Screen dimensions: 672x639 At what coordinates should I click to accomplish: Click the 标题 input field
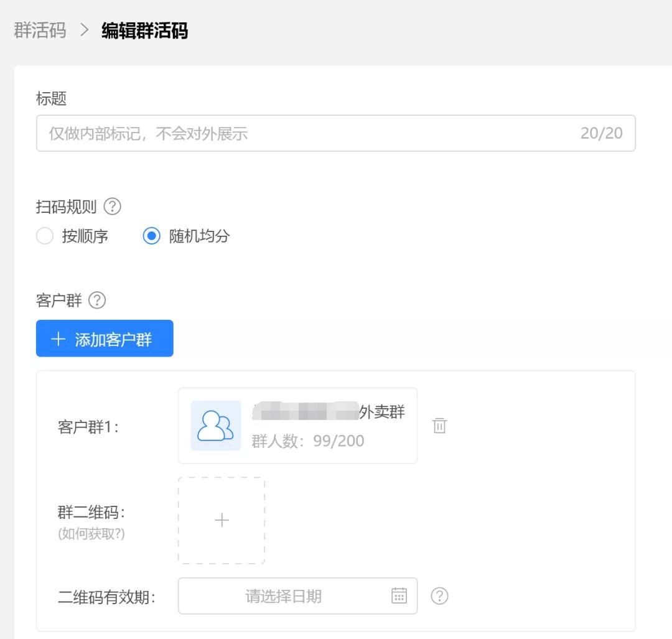tap(336, 133)
